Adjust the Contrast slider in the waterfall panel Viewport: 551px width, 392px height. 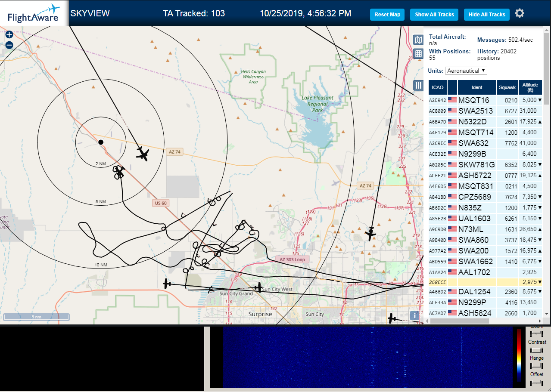point(536,350)
